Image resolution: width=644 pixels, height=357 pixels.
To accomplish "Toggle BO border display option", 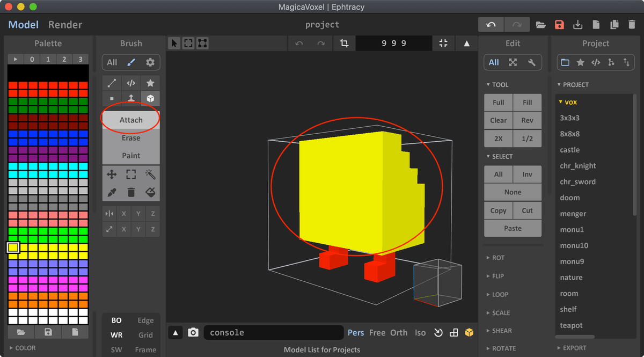I will [x=116, y=320].
